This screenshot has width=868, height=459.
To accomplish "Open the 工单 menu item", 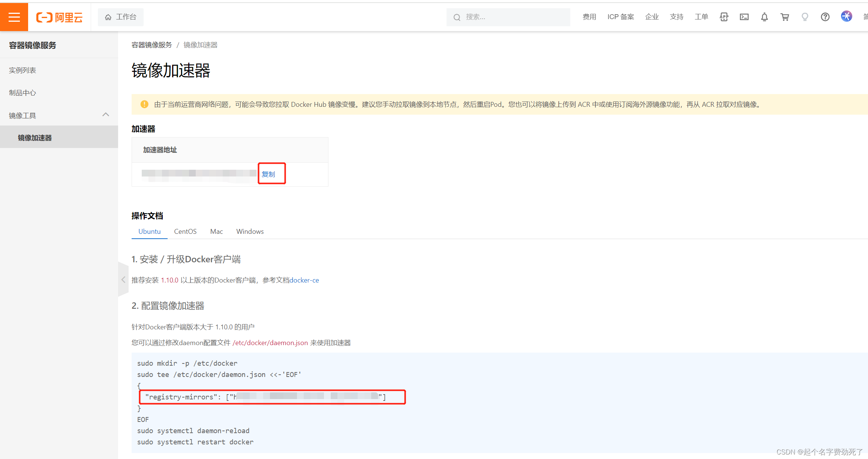I will pos(701,17).
